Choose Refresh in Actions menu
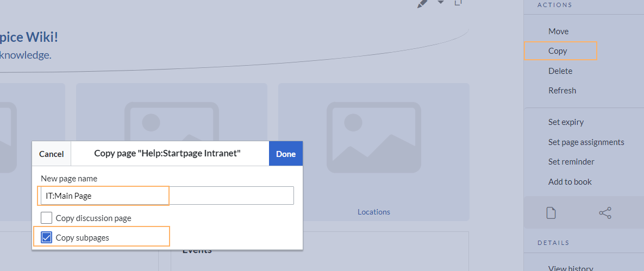 click(562, 90)
